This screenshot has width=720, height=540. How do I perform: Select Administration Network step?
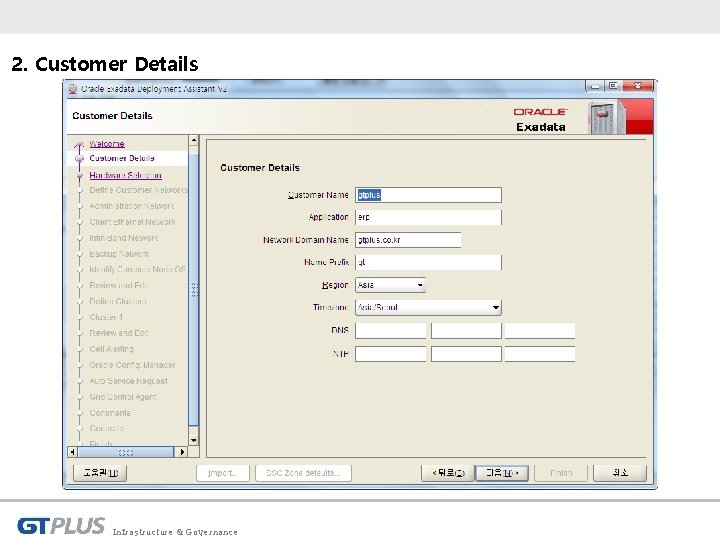tap(132, 206)
